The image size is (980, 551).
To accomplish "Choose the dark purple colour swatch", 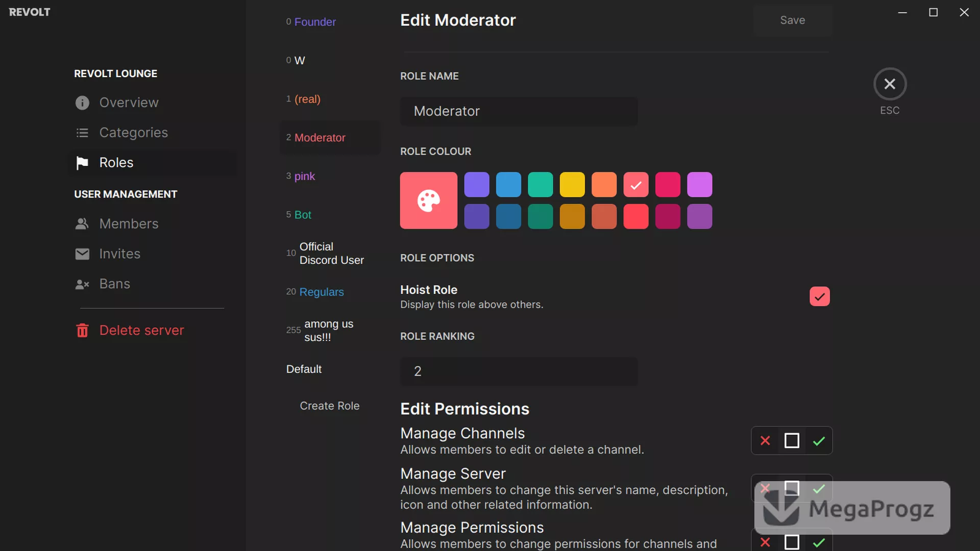I will [477, 216].
